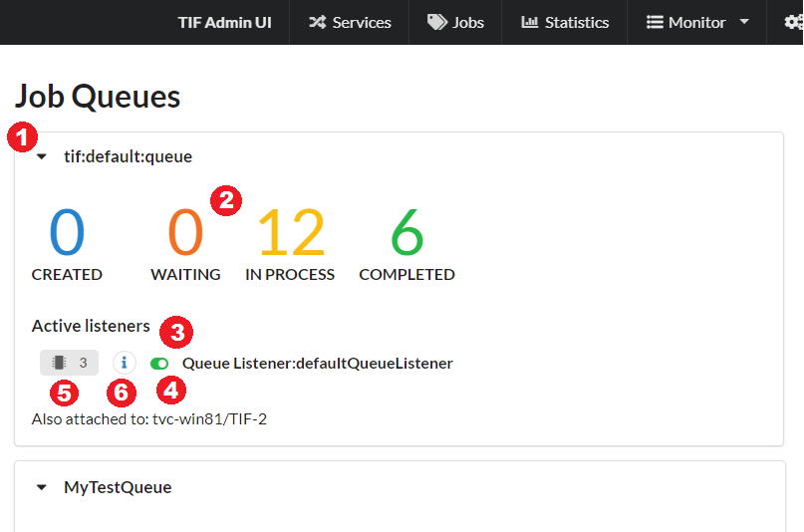This screenshot has width=804, height=532.
Task: Disable the defaultQueueListener green toggle switch
Action: tap(159, 364)
